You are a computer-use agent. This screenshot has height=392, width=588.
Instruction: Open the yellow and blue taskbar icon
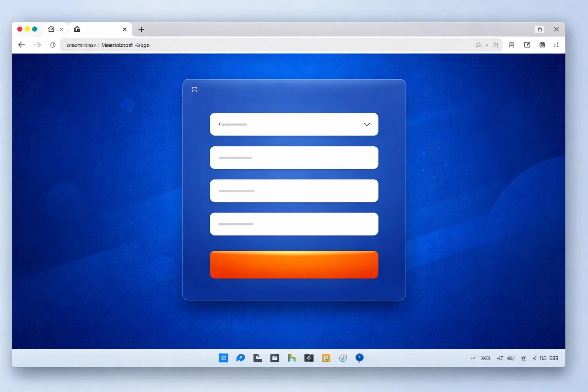[292, 358]
